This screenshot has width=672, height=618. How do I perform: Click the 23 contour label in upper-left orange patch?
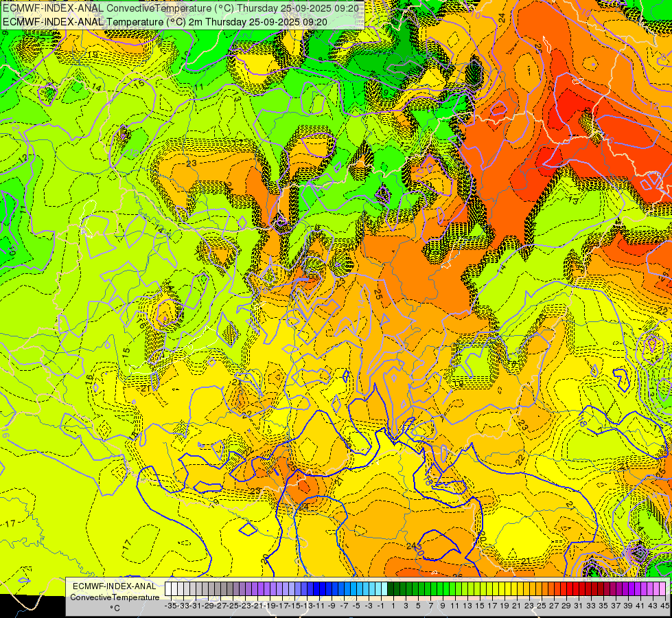pos(191,163)
